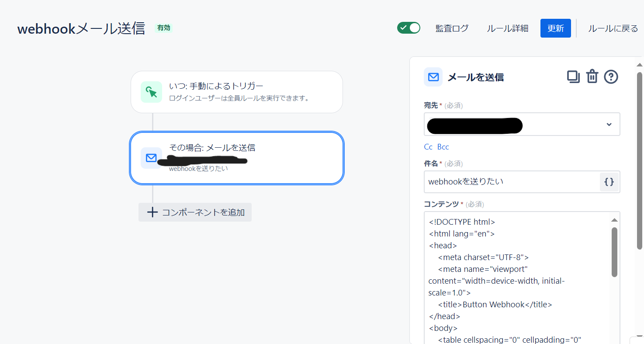Add Cc recipients
This screenshot has width=644, height=344.
click(428, 147)
